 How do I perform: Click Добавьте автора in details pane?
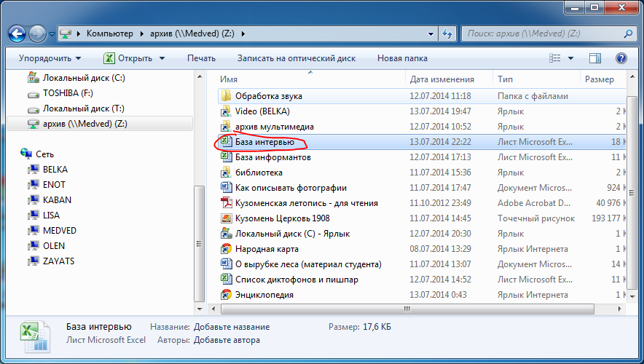[x=226, y=340]
